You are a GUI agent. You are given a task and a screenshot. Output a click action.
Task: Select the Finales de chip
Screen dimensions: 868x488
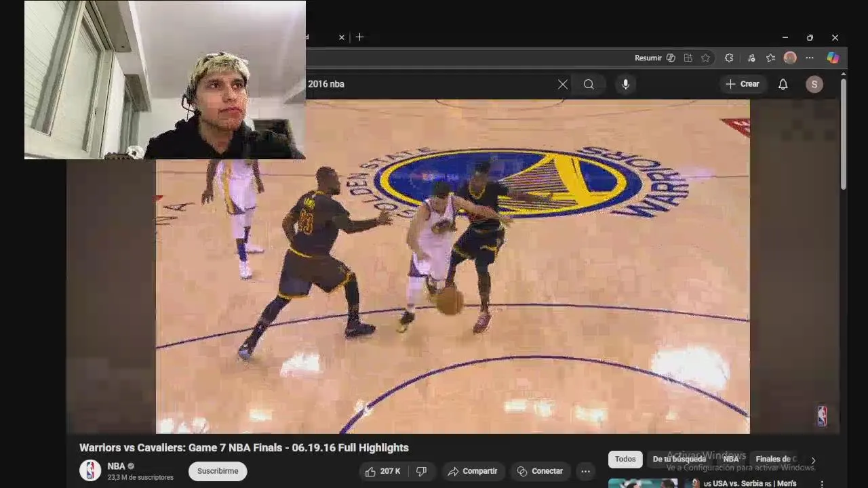pos(776,460)
